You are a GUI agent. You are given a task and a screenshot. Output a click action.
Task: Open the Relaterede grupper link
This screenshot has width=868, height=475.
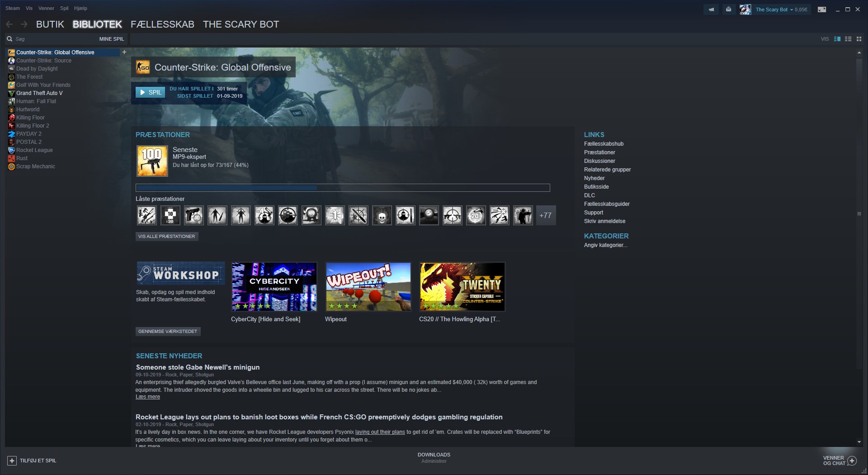[607, 170]
